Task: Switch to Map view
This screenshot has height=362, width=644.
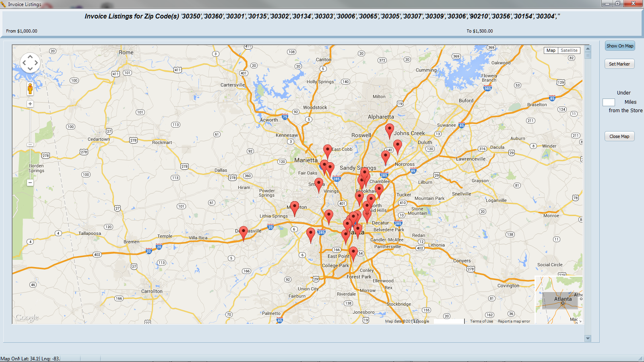Action: [551, 50]
